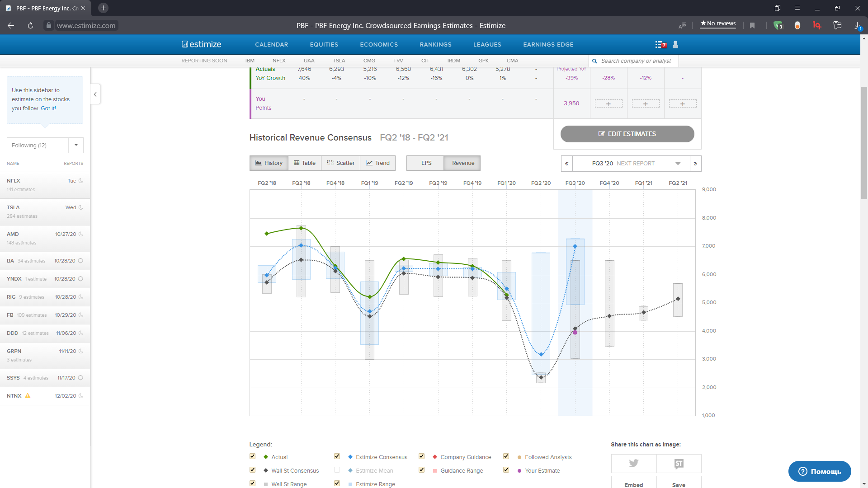
Task: Click the red Iq extension icon
Action: point(816,26)
